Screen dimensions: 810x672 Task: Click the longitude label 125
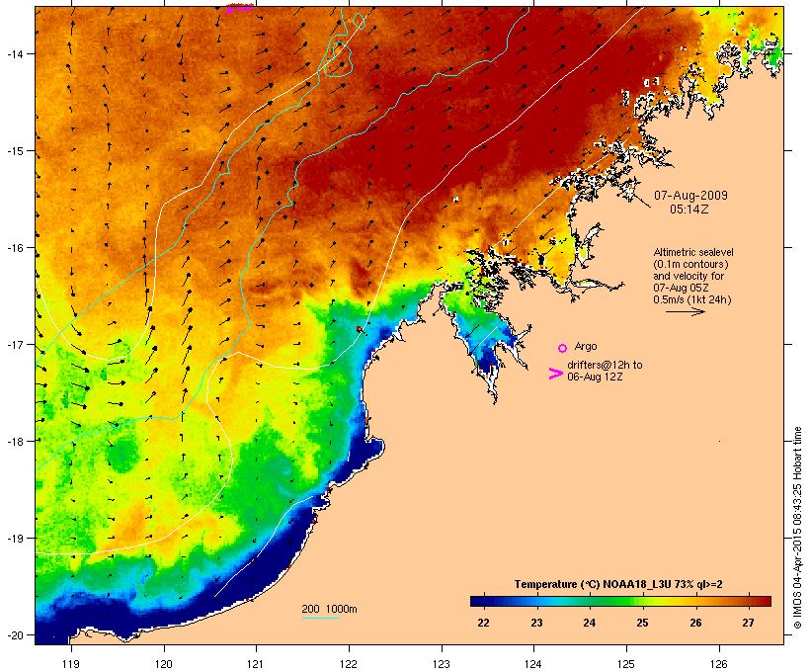coord(626,664)
